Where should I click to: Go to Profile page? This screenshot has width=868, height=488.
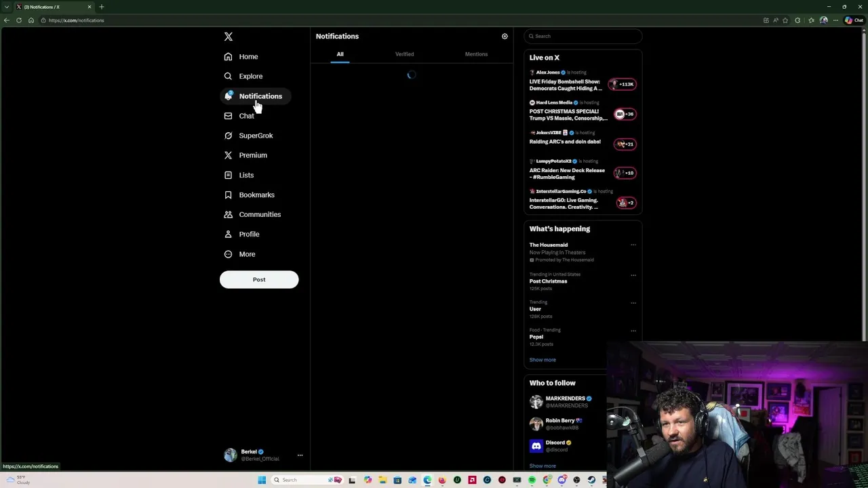pos(242,234)
